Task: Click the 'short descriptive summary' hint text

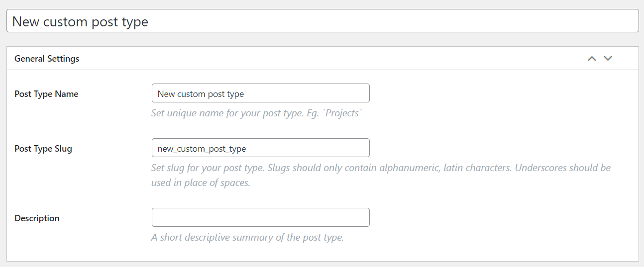Action: click(x=247, y=238)
